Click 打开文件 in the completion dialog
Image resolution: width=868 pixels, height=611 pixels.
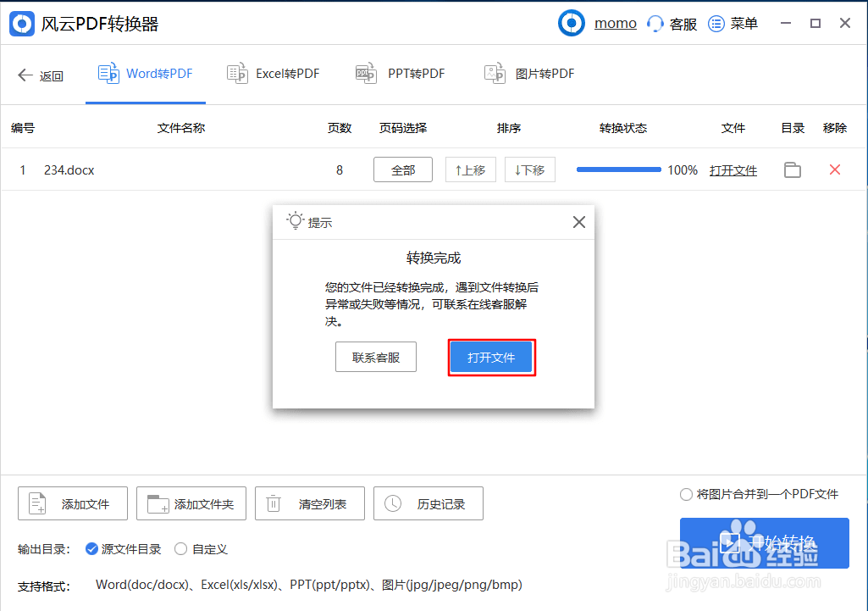click(x=491, y=357)
